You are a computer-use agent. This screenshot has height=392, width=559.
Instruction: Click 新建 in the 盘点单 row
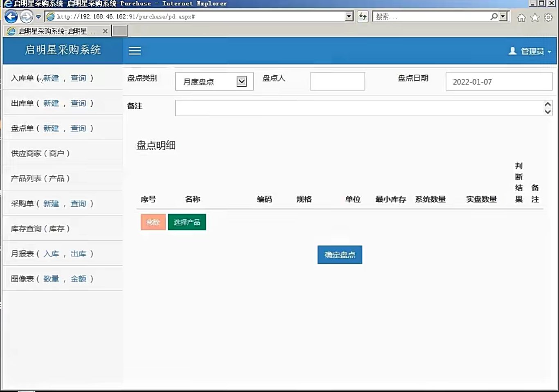[x=51, y=128]
